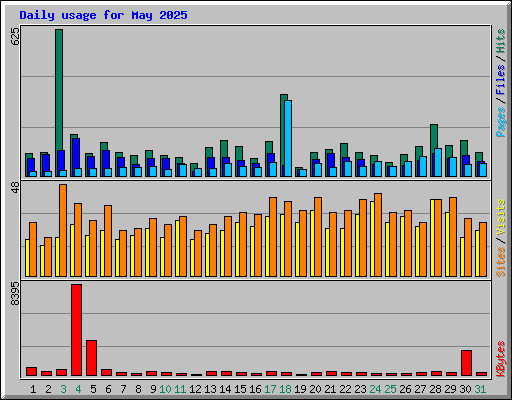Click day label 6 on the x-axis

point(108,389)
